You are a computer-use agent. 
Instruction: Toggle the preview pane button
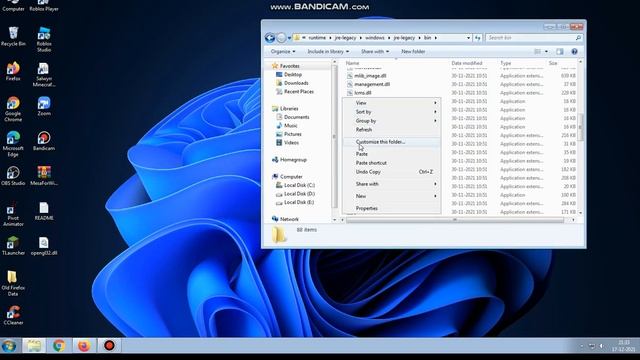(x=560, y=52)
